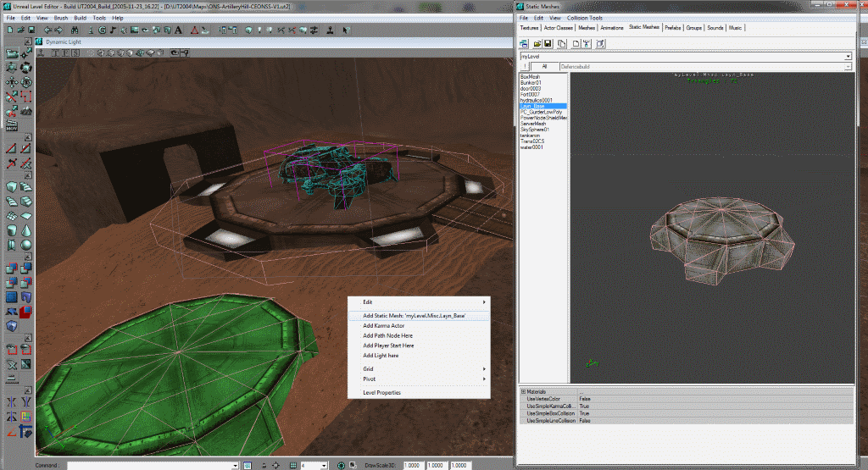
Task: Toggle the All groups button
Action: coord(544,66)
